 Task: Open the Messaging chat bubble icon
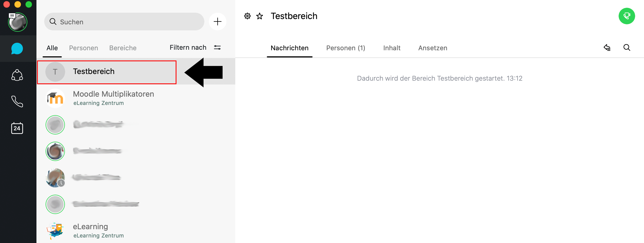pyautogui.click(x=17, y=49)
